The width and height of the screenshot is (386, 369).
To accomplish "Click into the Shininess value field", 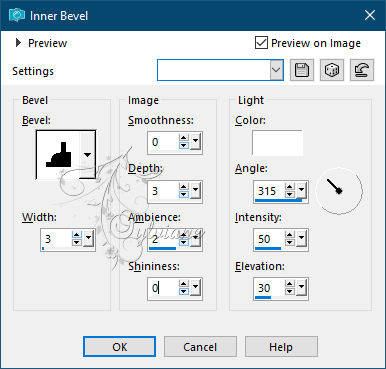I will click(163, 288).
